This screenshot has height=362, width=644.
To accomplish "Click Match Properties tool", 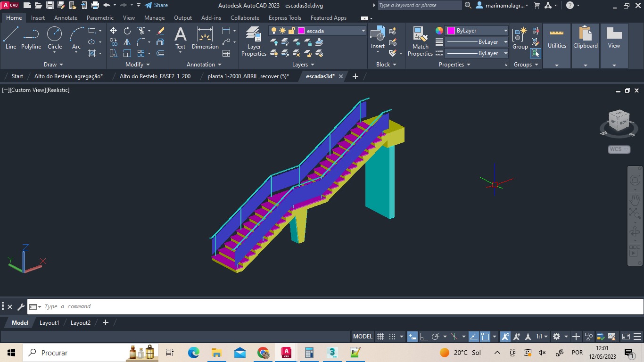I will pyautogui.click(x=420, y=41).
